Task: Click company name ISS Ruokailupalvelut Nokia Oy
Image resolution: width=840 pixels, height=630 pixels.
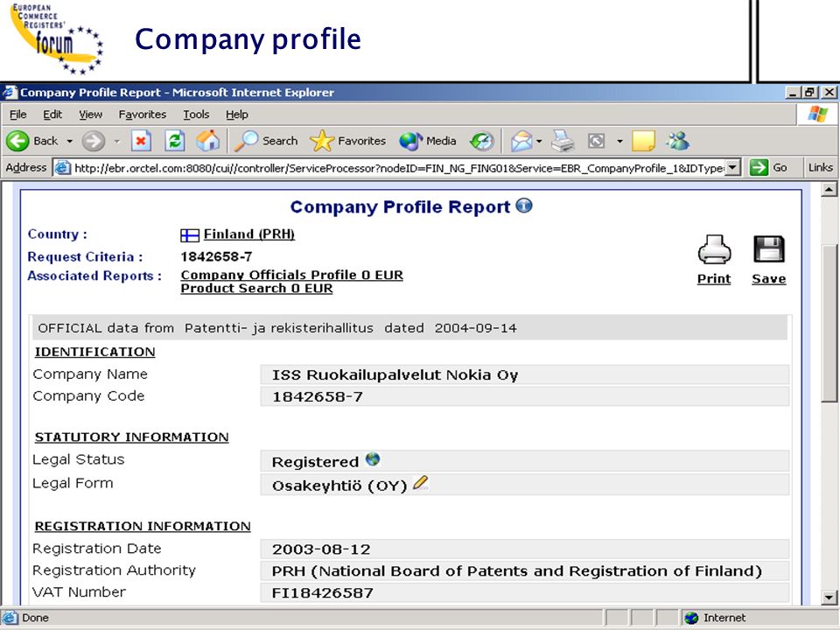Action: [395, 375]
